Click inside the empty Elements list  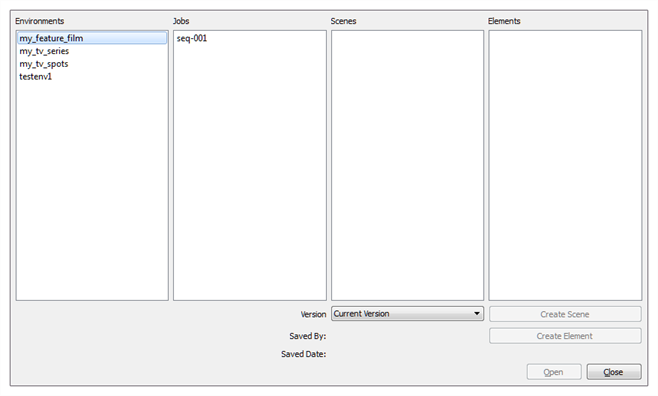(x=565, y=165)
